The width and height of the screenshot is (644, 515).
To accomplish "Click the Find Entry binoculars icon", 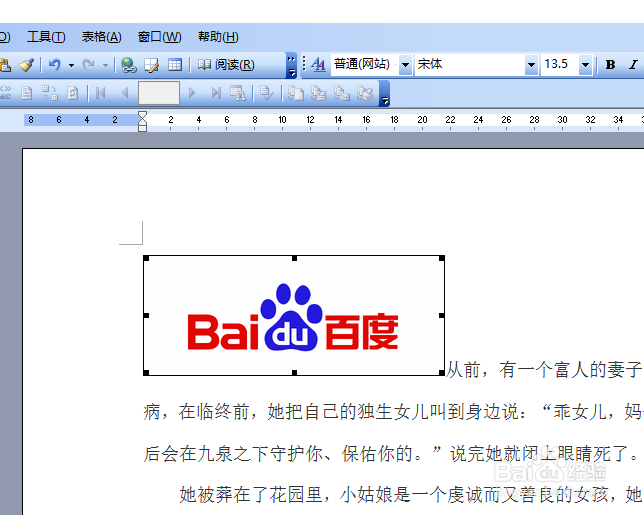I will point(238,93).
